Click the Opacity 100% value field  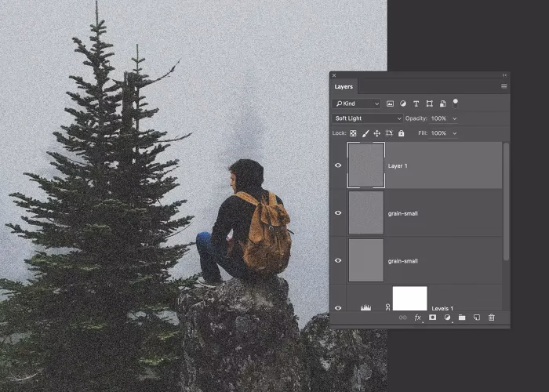tap(438, 118)
